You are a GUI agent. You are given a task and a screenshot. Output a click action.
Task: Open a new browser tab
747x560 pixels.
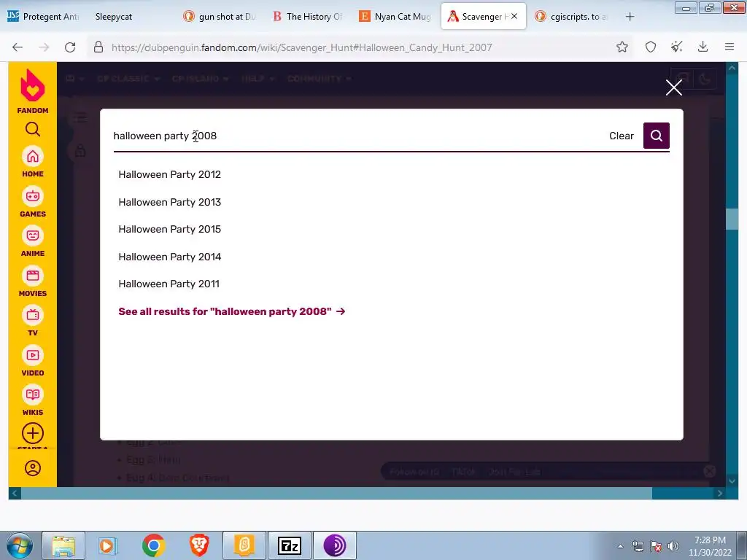pos(630,17)
